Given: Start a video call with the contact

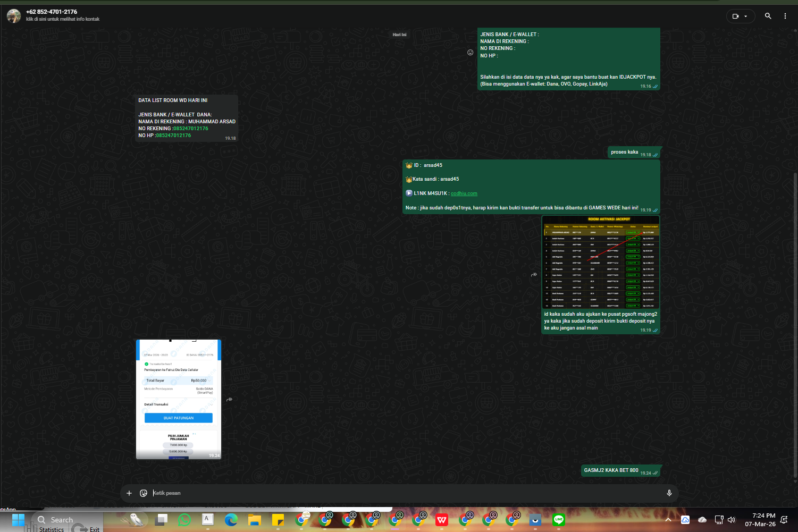Looking at the screenshot, I should pos(736,16).
